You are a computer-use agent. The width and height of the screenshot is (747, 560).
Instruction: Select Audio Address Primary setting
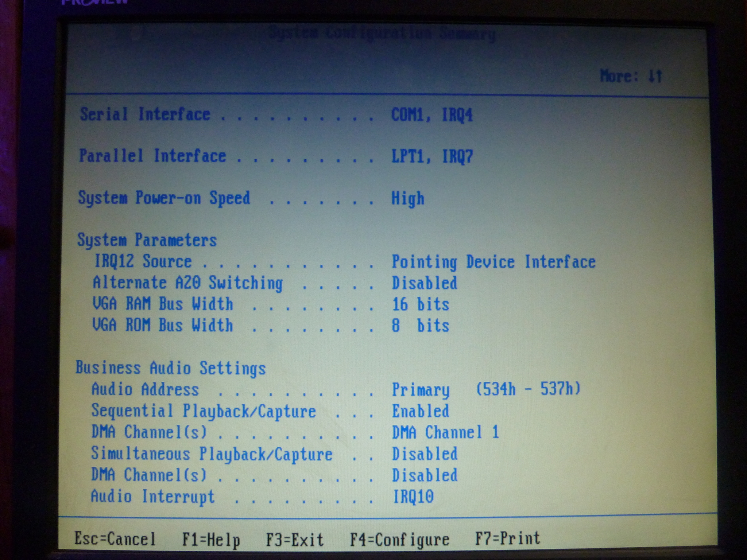(486, 389)
